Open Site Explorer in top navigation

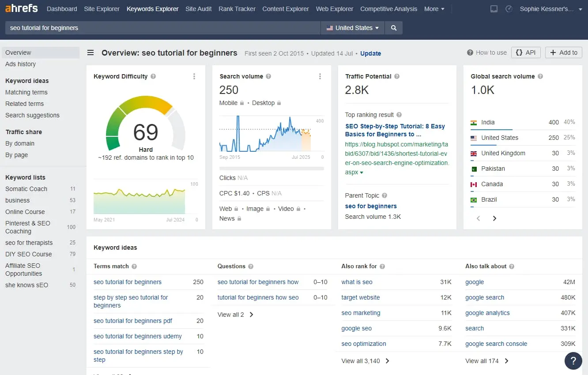coord(102,9)
